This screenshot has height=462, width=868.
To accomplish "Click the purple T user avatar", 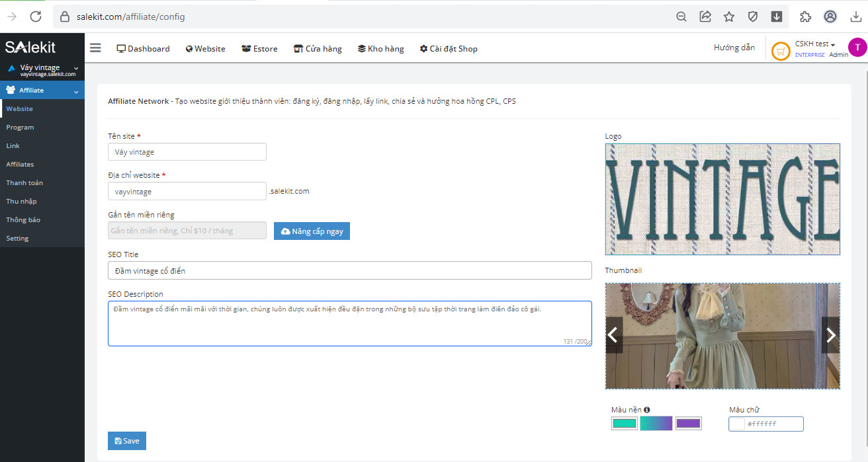I will click(x=857, y=48).
